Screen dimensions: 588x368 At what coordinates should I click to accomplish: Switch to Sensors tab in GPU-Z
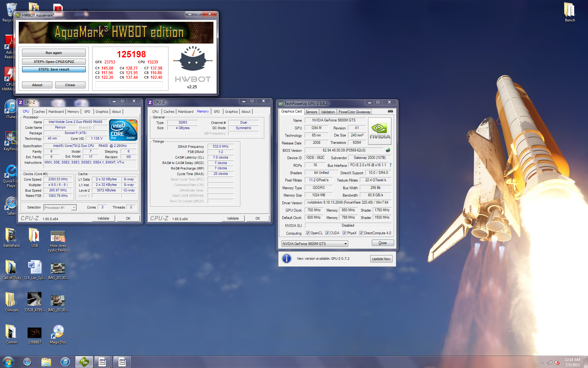(311, 112)
